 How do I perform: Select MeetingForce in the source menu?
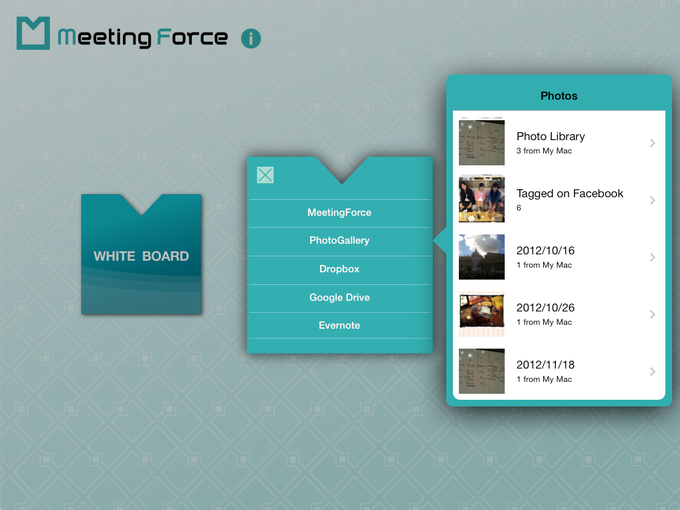340,213
